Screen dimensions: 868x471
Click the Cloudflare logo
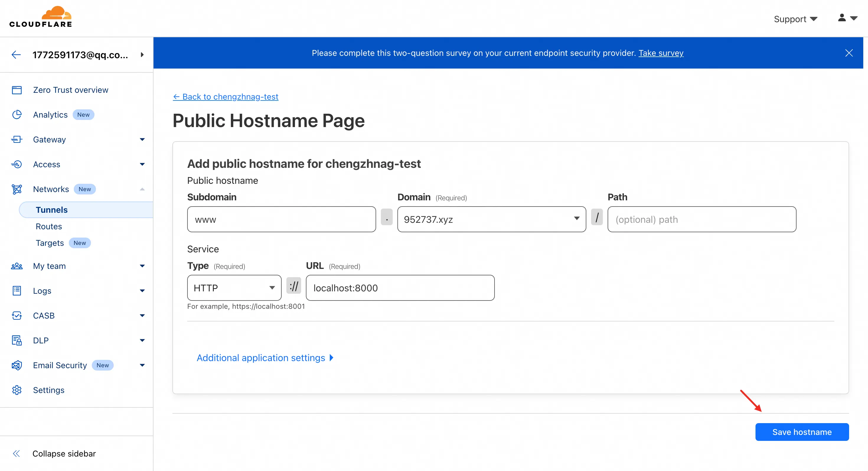point(40,17)
